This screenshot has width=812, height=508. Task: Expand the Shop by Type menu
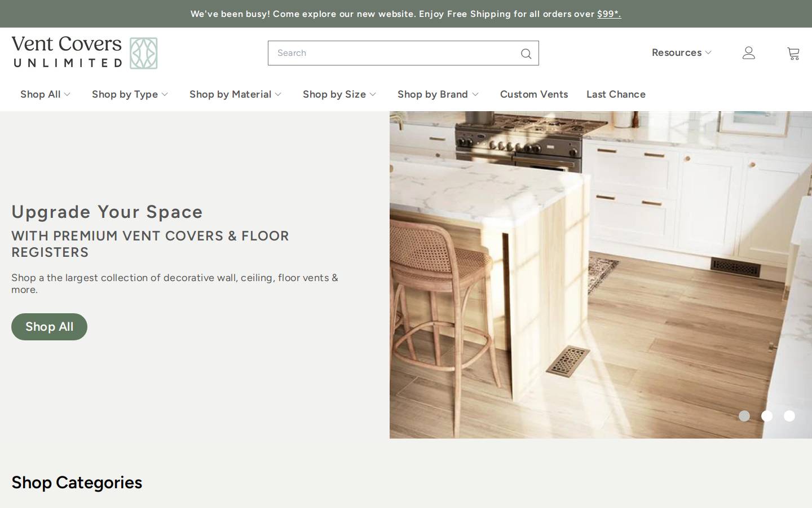130,94
